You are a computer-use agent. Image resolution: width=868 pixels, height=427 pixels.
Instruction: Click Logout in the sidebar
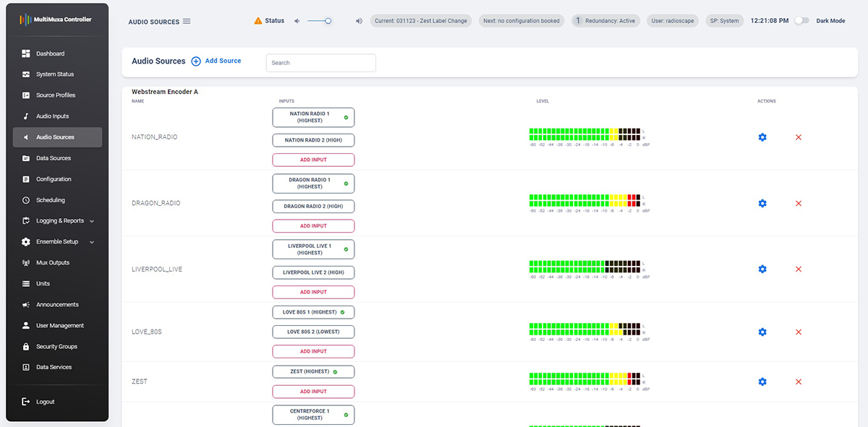(45, 402)
